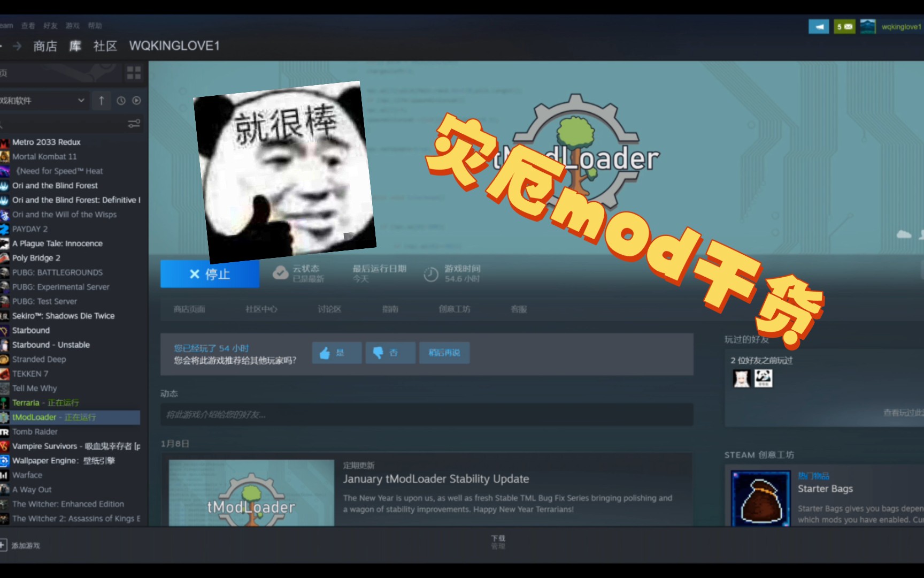The height and width of the screenshot is (578, 924).
Task: Click the Workshop link in game nav
Action: tap(455, 309)
